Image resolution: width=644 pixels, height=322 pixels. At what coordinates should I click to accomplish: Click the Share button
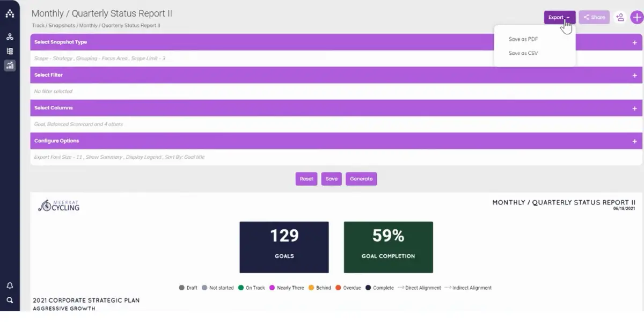(x=594, y=17)
